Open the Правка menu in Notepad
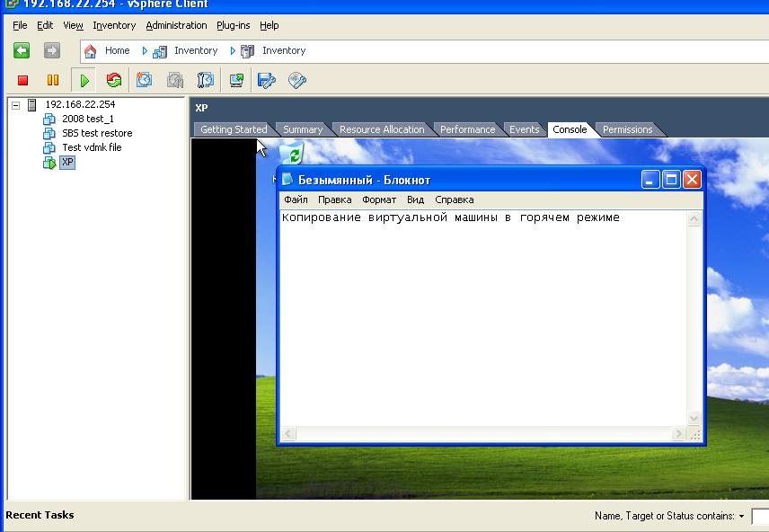Viewport: 769px width, 532px height. [x=334, y=199]
